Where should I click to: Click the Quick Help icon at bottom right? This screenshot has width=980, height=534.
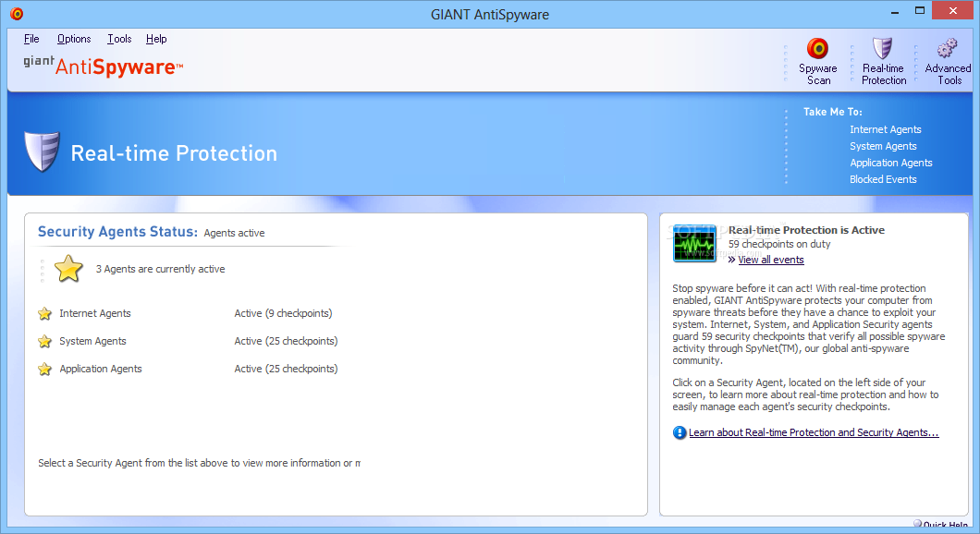917,524
